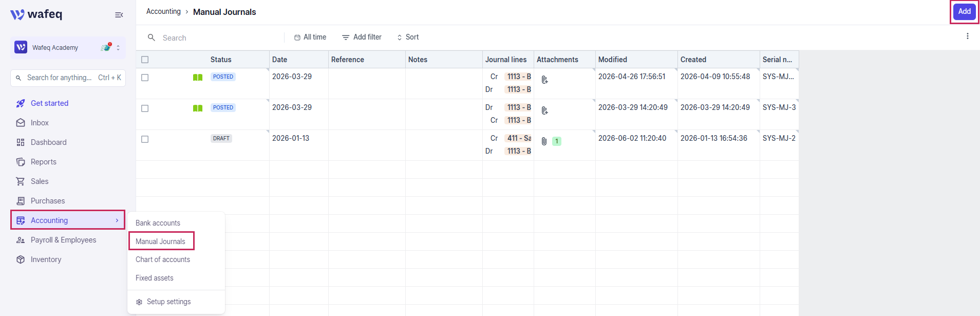Click the DRAFT status badge
Image resolution: width=980 pixels, height=316 pixels.
click(221, 138)
